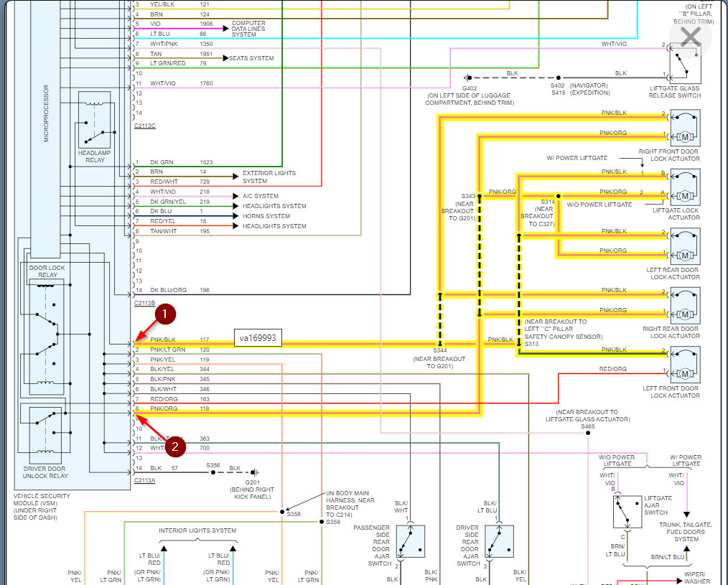Click the DOOR LOCK RELAY label
Viewport: 728px width, 585px height.
[47, 271]
